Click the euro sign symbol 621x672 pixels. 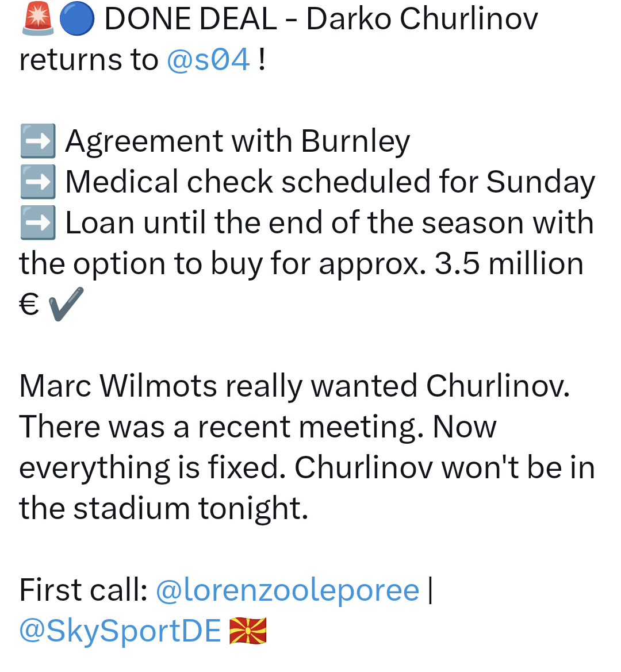pyautogui.click(x=29, y=304)
